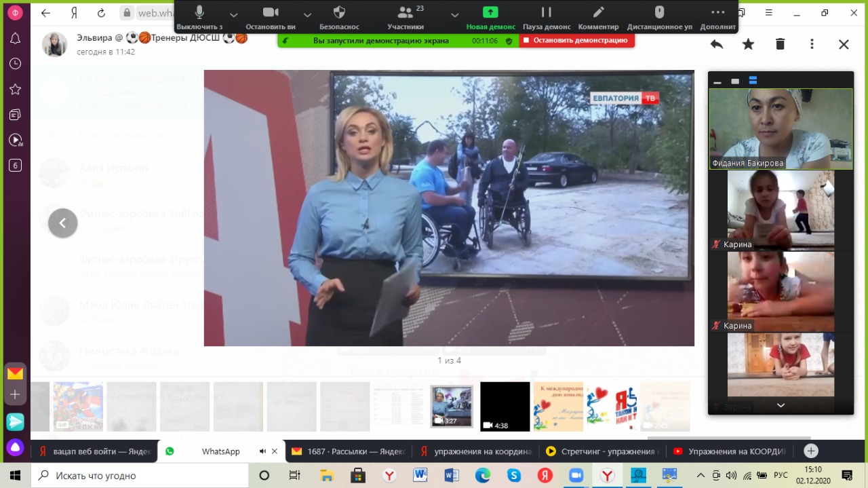
Task: Click the red Stop Share button
Action: click(x=576, y=41)
